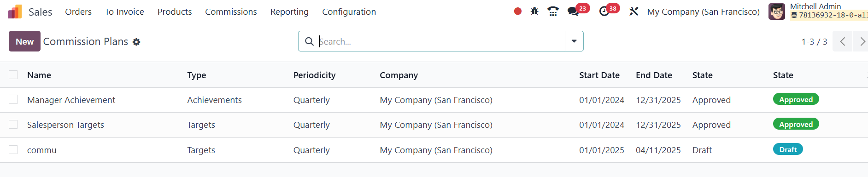The height and width of the screenshot is (177, 868).
Task: Select all rows with header checkbox
Action: tap(13, 74)
